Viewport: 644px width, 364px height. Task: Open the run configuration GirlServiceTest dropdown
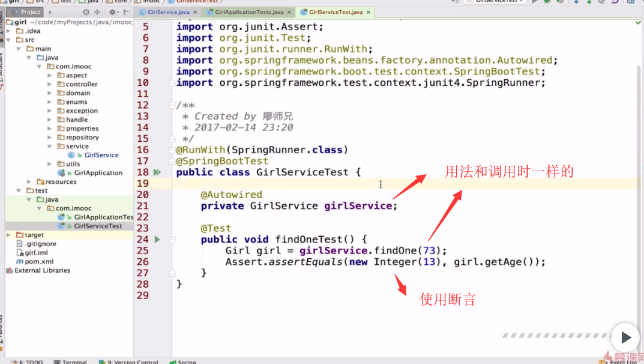point(495,2)
